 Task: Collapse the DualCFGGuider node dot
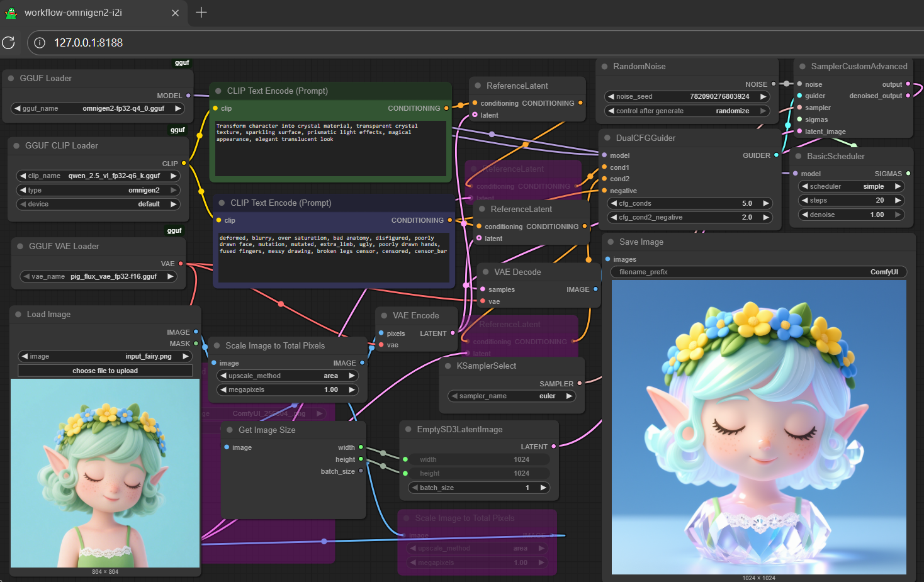(x=607, y=138)
